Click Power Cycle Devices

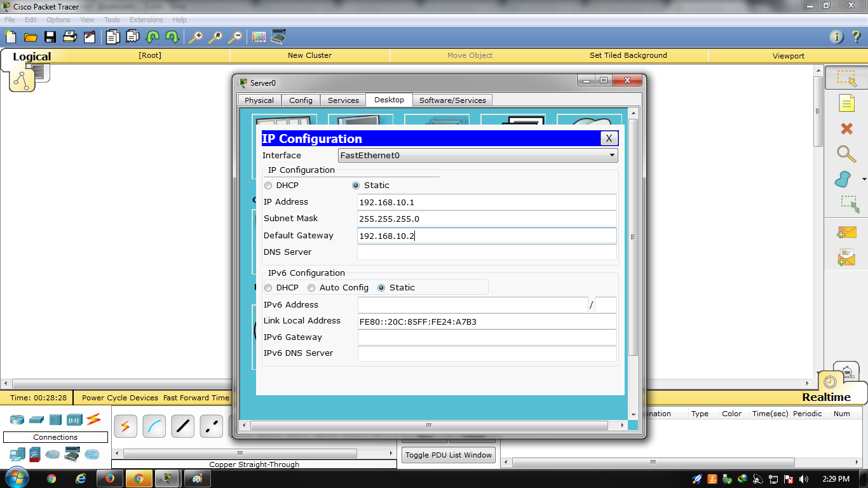pyautogui.click(x=120, y=398)
